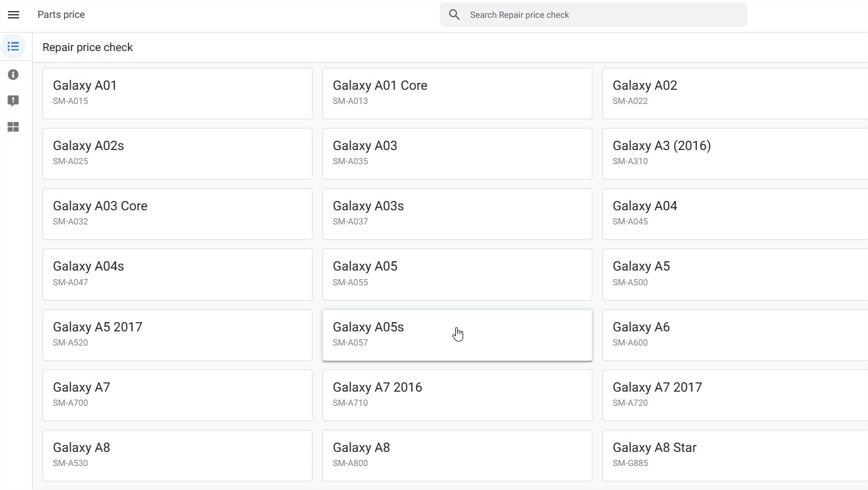Click the search magnifier icon
Image resolution: width=868 pixels, height=490 pixels.
click(x=455, y=15)
